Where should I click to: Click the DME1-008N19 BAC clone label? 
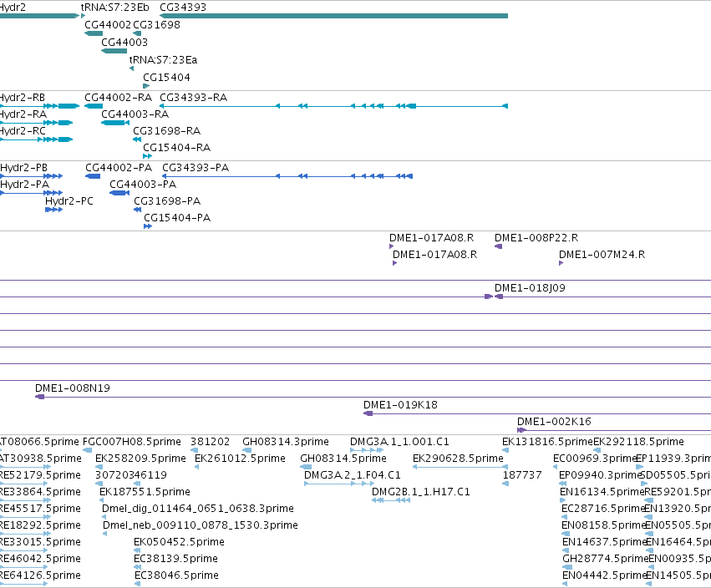(x=73, y=388)
